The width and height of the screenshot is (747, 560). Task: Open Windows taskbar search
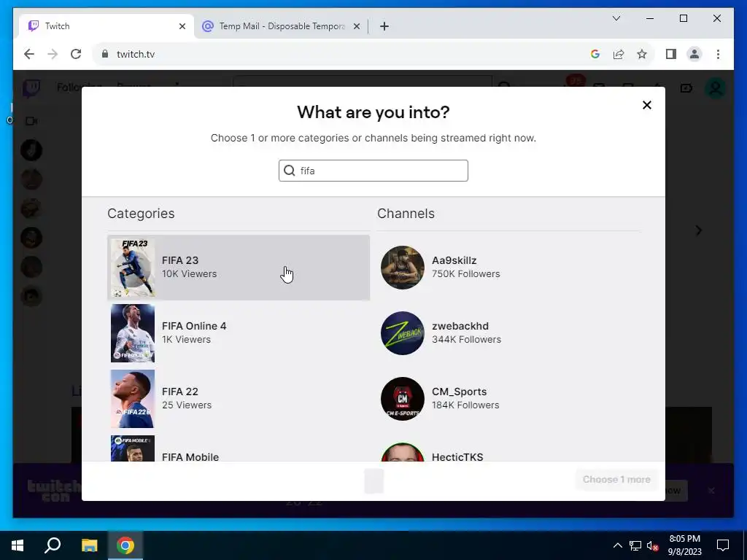click(53, 545)
